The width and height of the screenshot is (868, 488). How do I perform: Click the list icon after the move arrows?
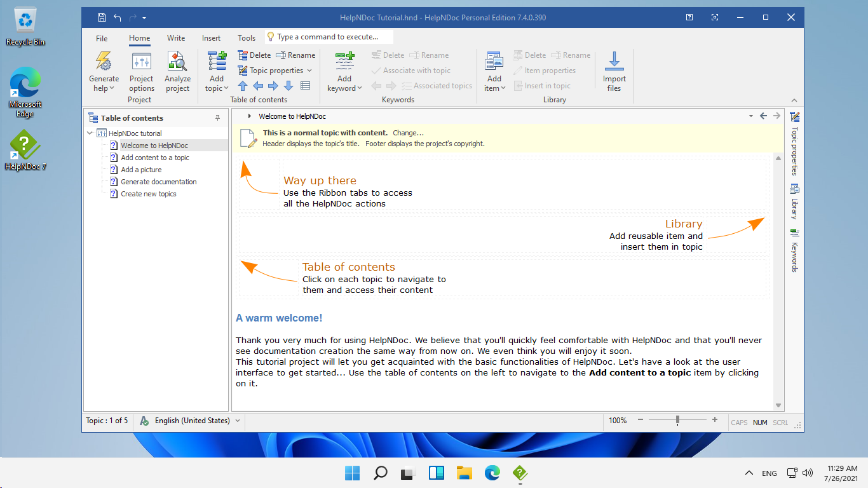305,86
